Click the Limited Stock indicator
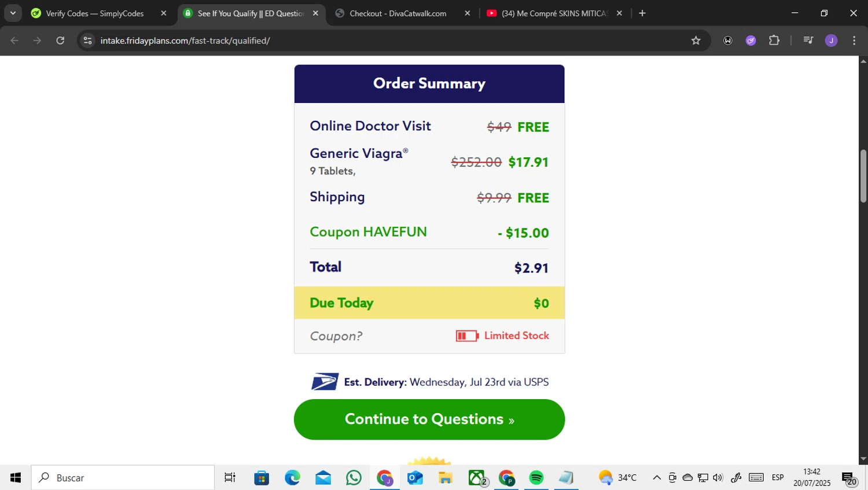 502,336
